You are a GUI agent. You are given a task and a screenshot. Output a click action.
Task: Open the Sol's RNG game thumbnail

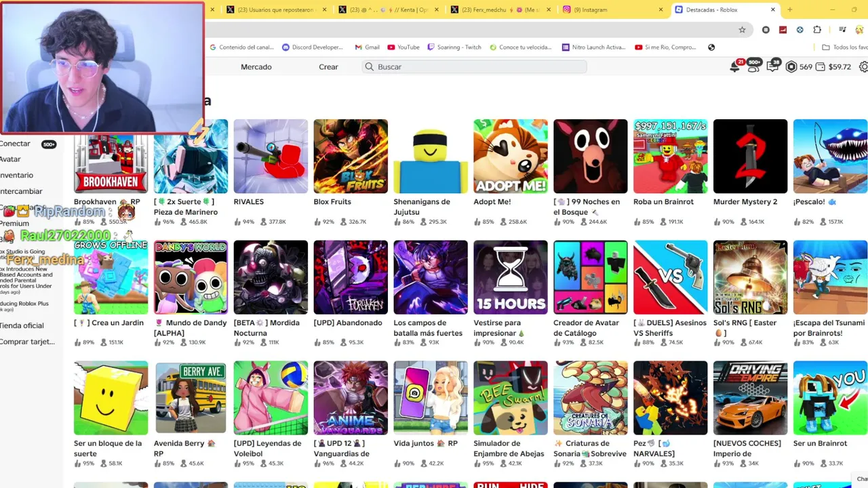751,277
